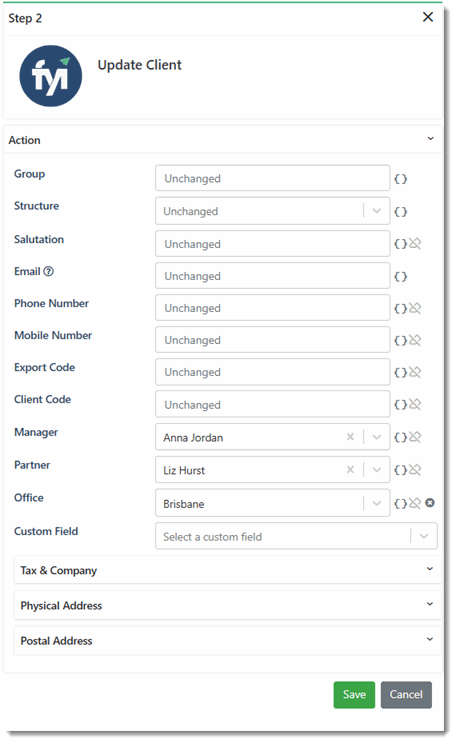Collapse the Action section header
Screen dimensions: 456x743
tap(223, 140)
